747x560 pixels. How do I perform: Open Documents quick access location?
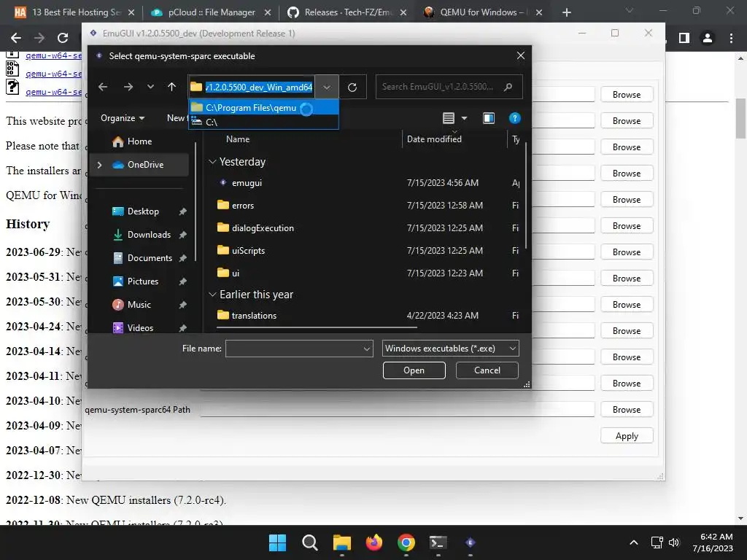click(150, 258)
